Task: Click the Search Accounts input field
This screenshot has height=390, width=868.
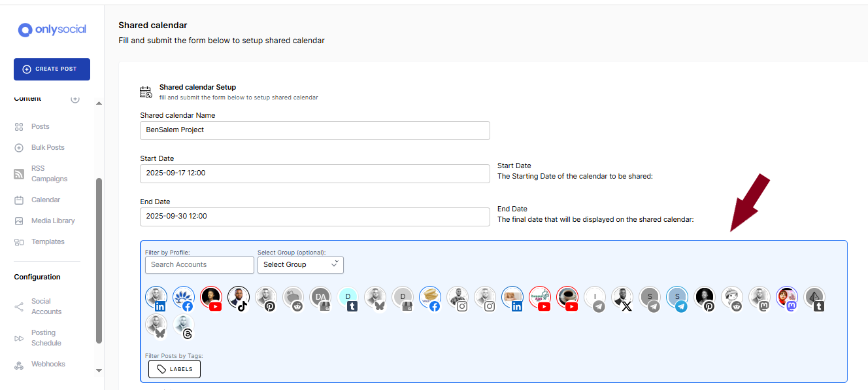Action: pos(199,264)
